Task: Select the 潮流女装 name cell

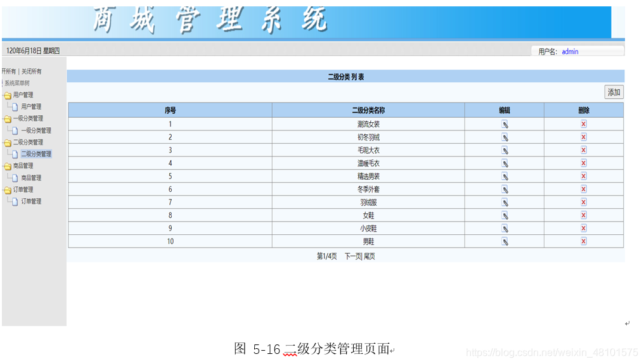Action: point(368,124)
